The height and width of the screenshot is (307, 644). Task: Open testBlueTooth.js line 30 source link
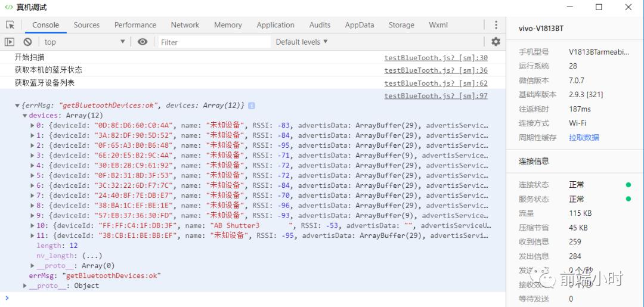point(435,58)
